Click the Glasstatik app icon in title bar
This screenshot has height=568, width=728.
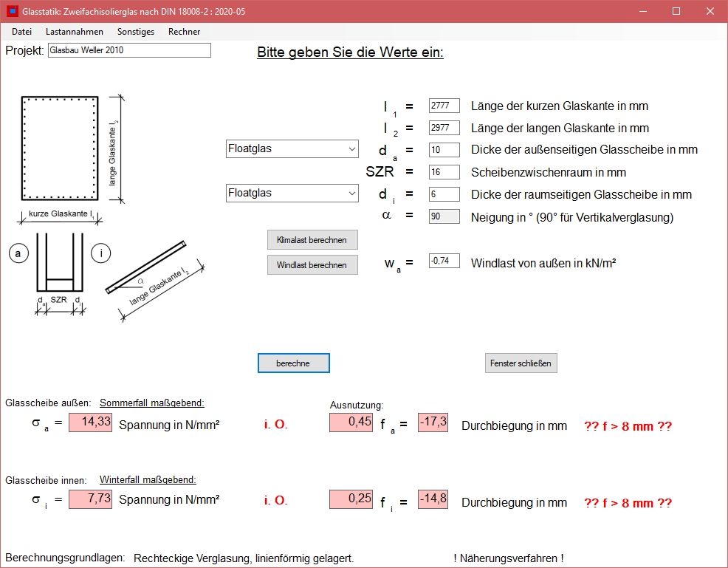13,11
